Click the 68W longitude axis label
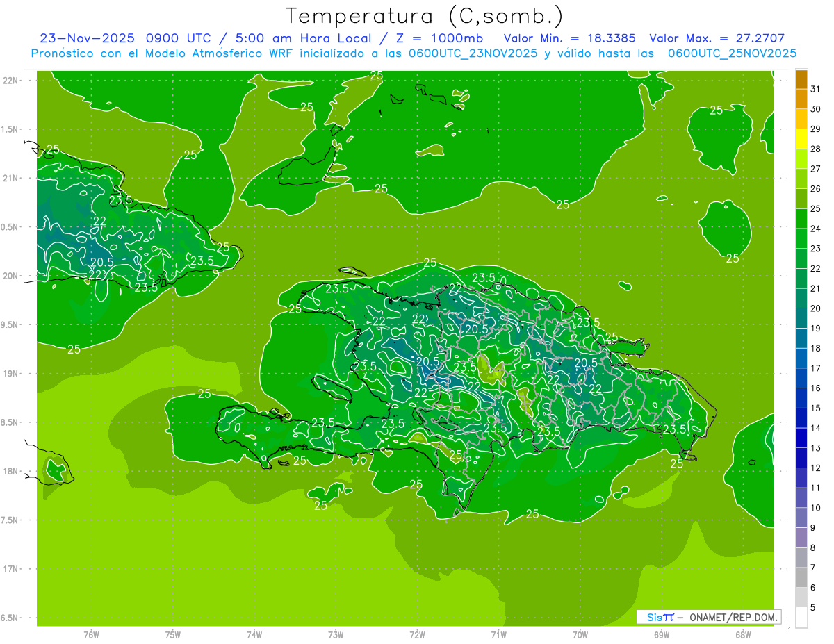Image resolution: width=834 pixels, height=644 pixels. click(742, 634)
